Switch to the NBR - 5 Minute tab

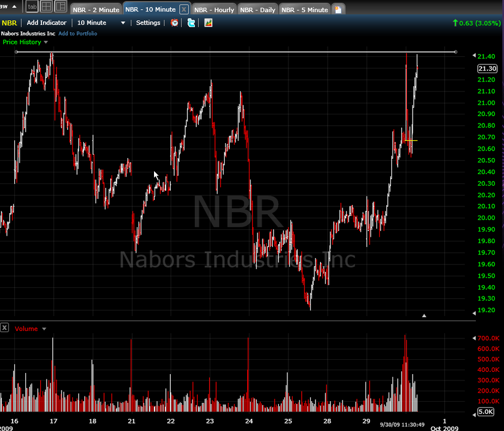[305, 10]
